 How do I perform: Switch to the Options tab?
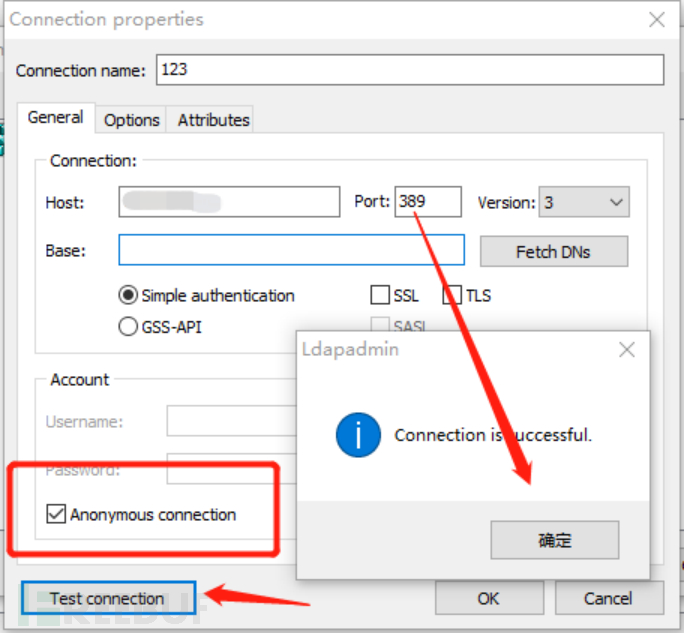[x=131, y=120]
